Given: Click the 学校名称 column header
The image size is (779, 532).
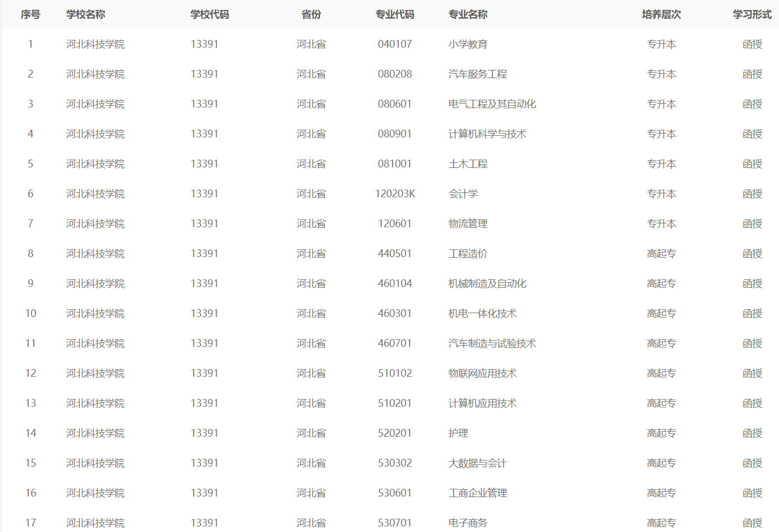Looking at the screenshot, I should coord(85,14).
